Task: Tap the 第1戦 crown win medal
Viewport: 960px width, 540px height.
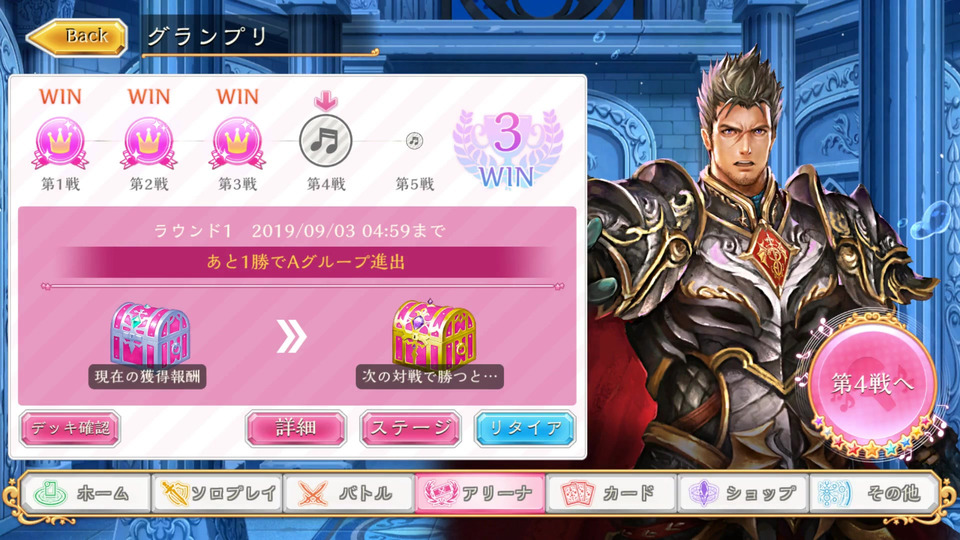Action: [x=60, y=143]
